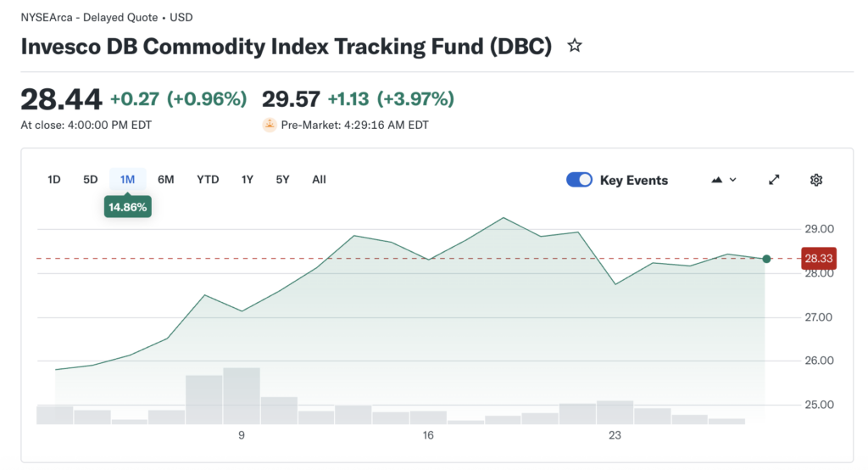Click the NYSEArca Delayed Quote label
The height and width of the screenshot is (470, 868).
pos(107,17)
